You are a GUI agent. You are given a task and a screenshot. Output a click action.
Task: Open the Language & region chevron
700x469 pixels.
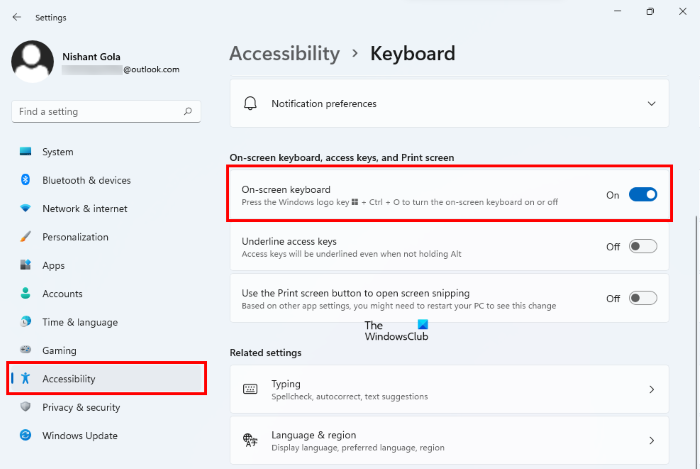(x=651, y=441)
